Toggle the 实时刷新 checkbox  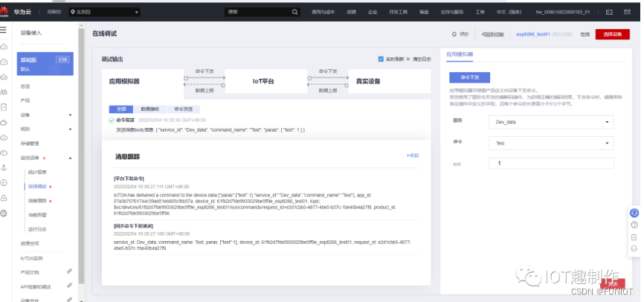[x=381, y=60]
